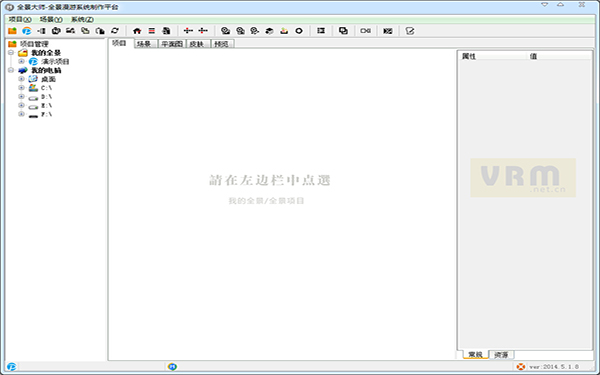Expand the D:\ drive node
Image resolution: width=600 pixels, height=375 pixels.
click(x=21, y=96)
